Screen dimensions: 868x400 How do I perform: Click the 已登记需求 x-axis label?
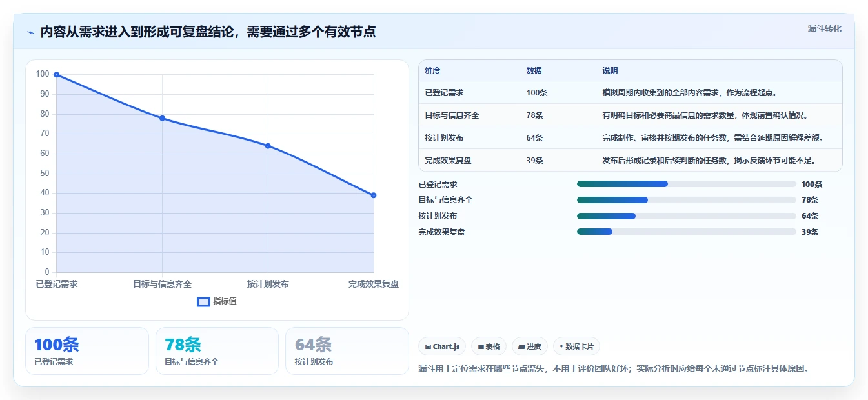click(x=57, y=284)
